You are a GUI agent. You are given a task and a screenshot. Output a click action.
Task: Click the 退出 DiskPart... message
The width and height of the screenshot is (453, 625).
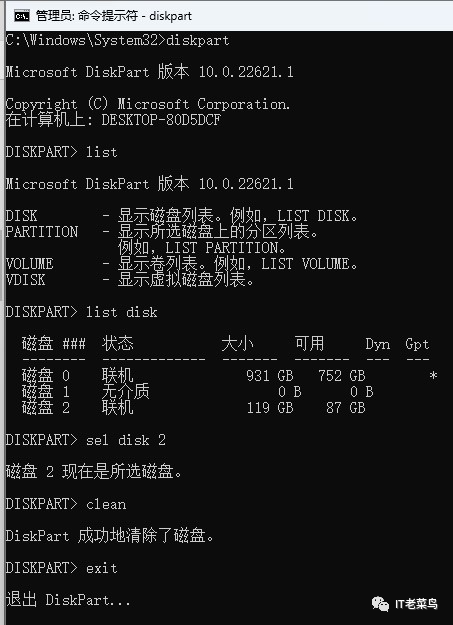coord(68,599)
